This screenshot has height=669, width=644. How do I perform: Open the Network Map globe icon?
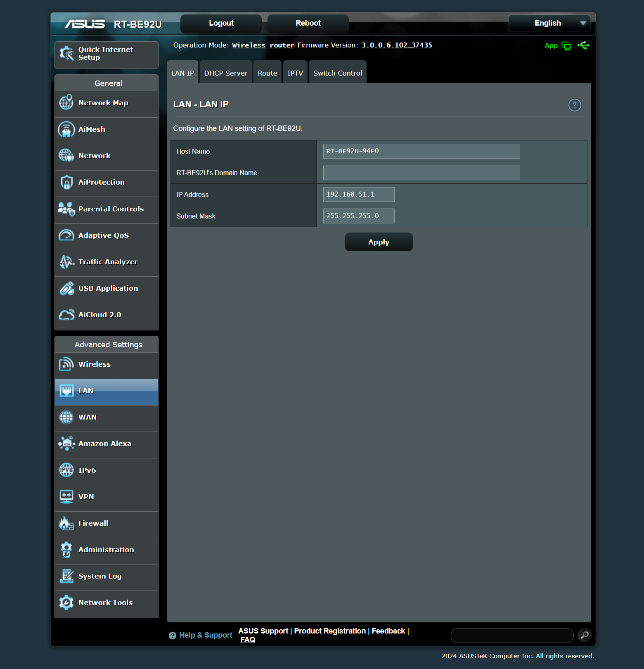tap(66, 102)
